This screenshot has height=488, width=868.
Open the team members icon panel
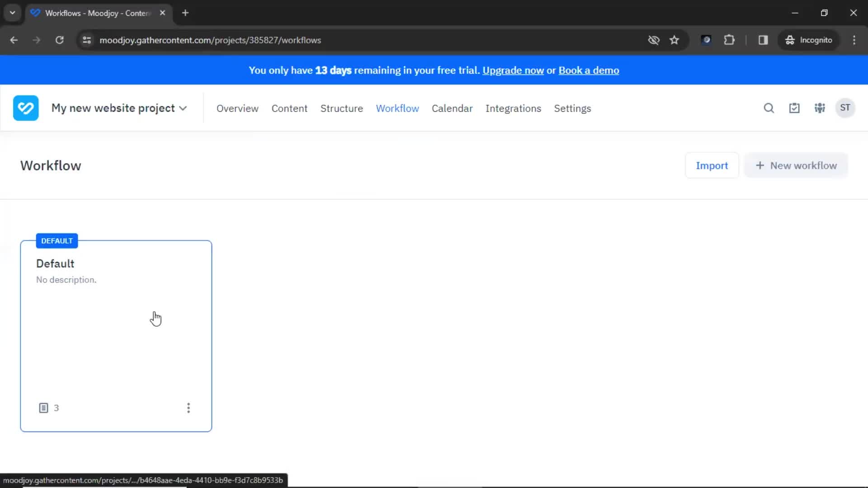(x=819, y=108)
